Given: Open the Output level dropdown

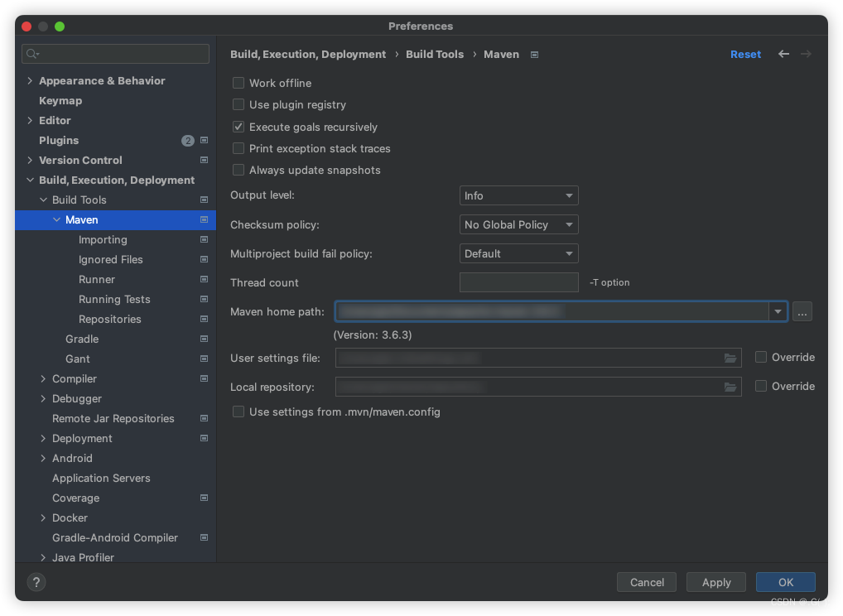Looking at the screenshot, I should tap(519, 195).
